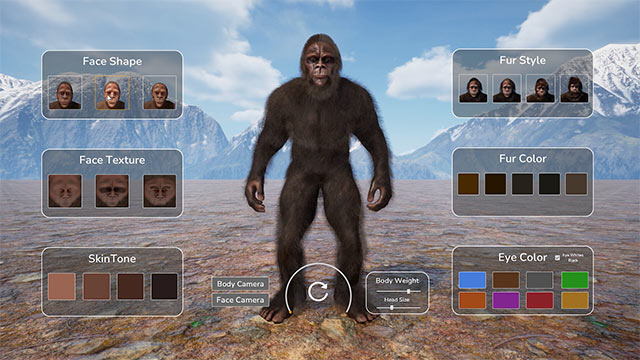Choose the middle Face Texture option

112,191
